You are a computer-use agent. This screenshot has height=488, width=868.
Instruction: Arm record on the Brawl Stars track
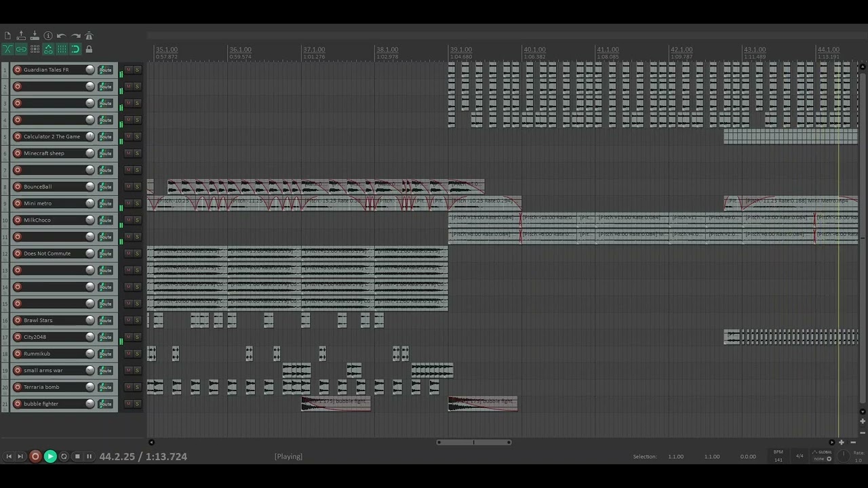(x=18, y=321)
